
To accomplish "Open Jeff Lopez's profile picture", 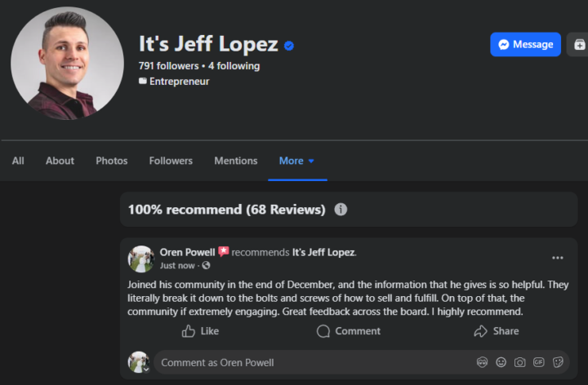I will [x=67, y=64].
